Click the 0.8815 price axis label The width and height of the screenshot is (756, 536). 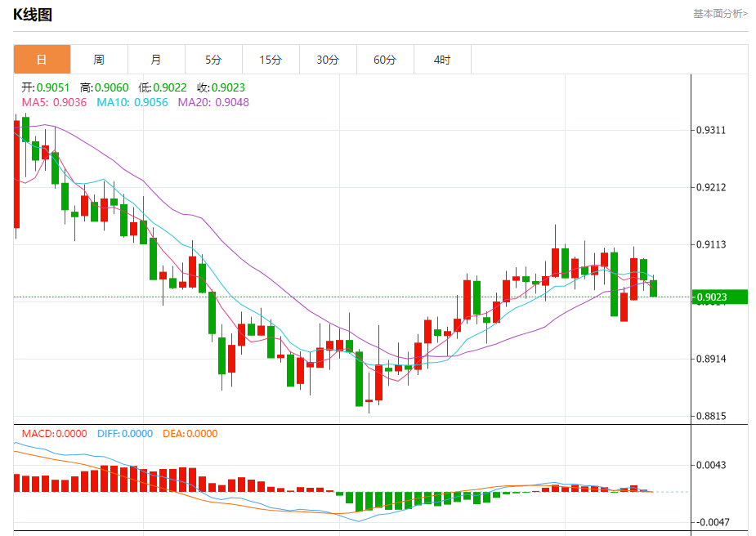(711, 416)
